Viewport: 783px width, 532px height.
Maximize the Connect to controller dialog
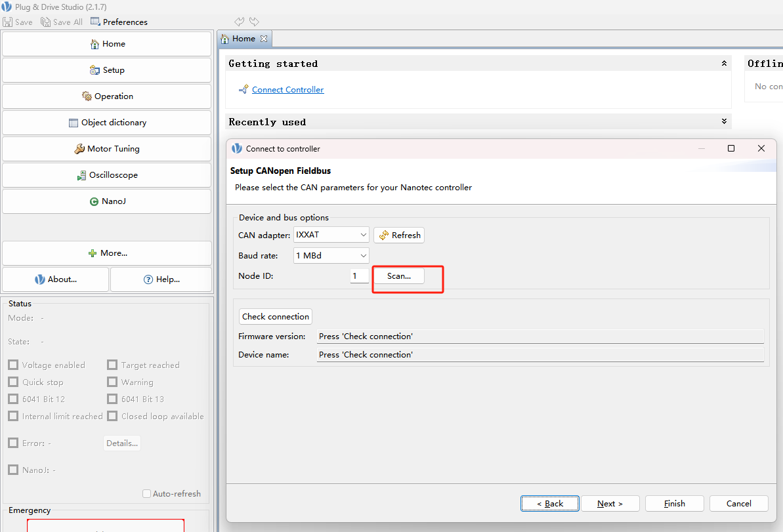tap(731, 148)
